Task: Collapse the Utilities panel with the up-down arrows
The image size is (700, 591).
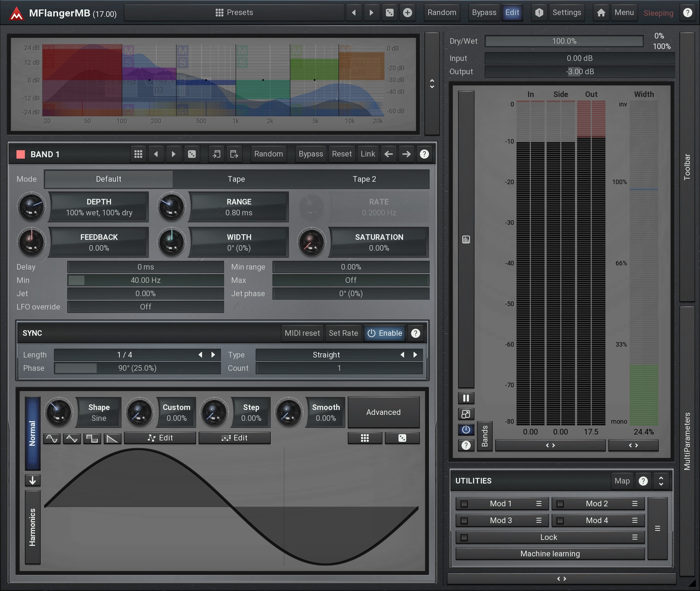Action: (661, 481)
